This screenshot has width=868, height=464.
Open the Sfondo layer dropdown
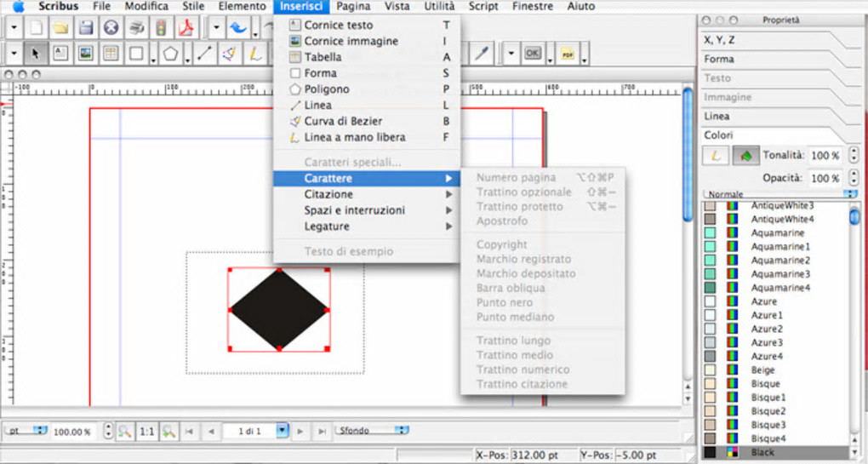click(x=372, y=430)
